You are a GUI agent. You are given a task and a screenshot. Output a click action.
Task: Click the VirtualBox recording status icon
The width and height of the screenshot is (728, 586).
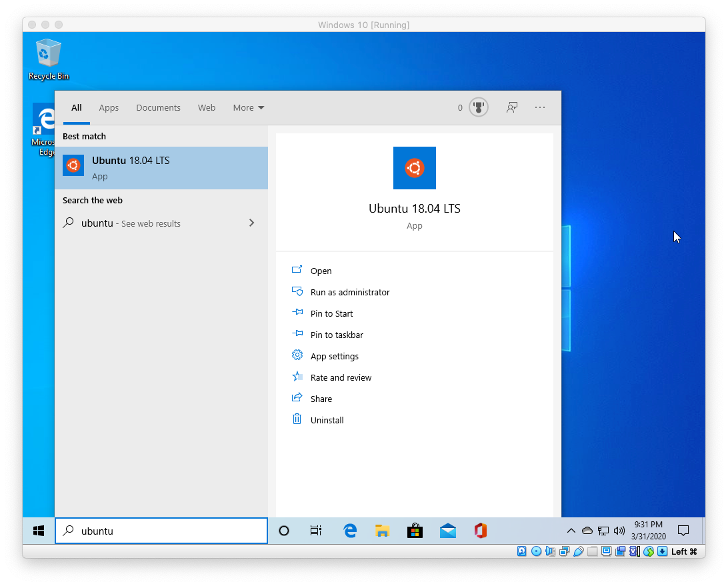(620, 551)
